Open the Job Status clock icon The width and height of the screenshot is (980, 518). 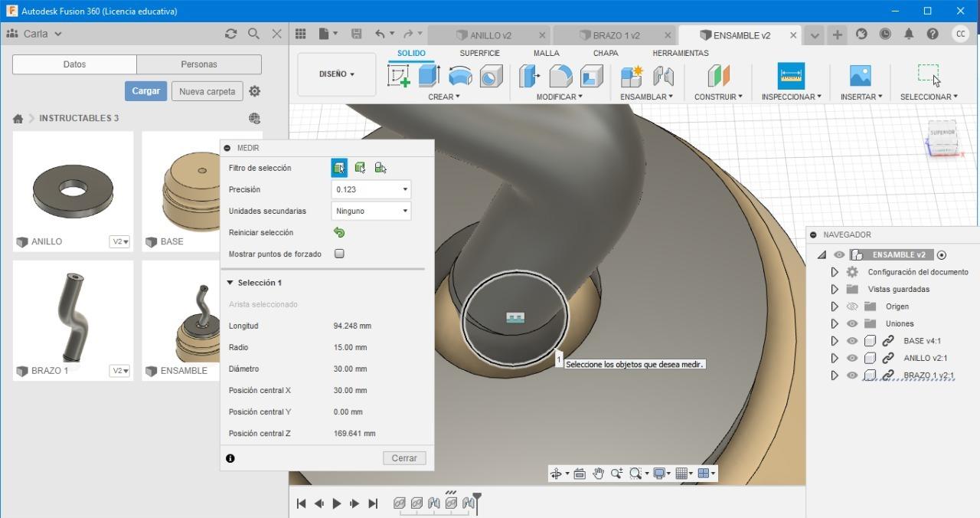[885, 34]
